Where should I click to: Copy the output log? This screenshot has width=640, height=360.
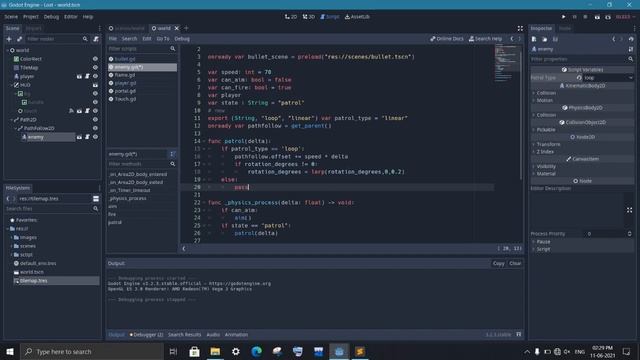point(498,263)
